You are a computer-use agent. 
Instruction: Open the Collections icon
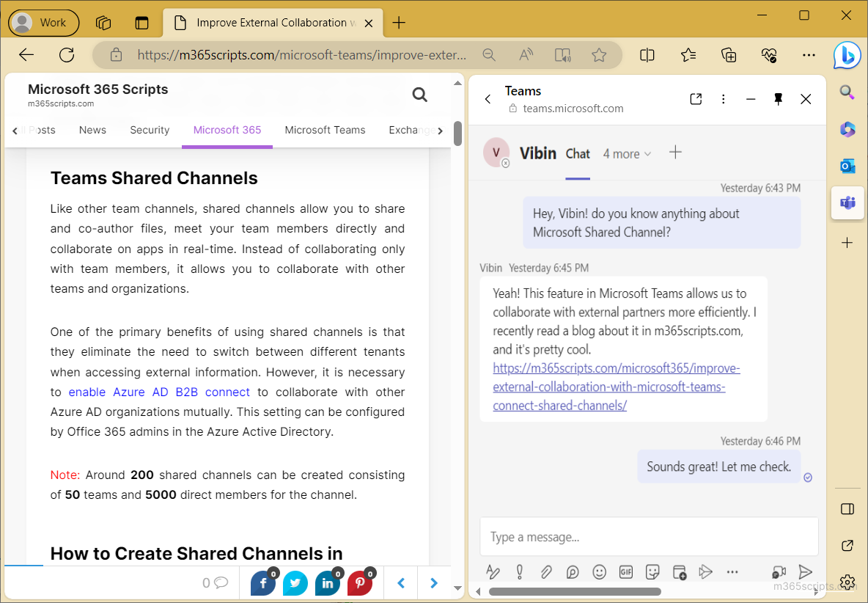(x=729, y=55)
